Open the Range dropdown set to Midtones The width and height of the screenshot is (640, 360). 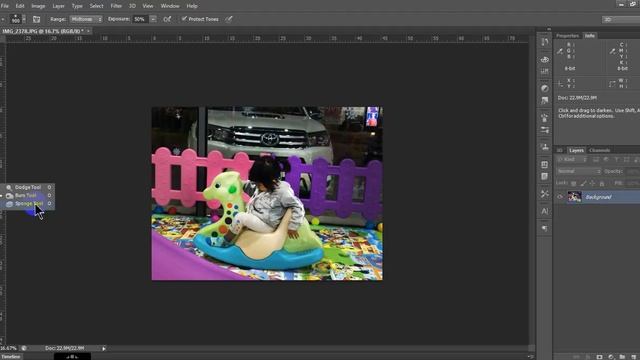click(x=86, y=19)
